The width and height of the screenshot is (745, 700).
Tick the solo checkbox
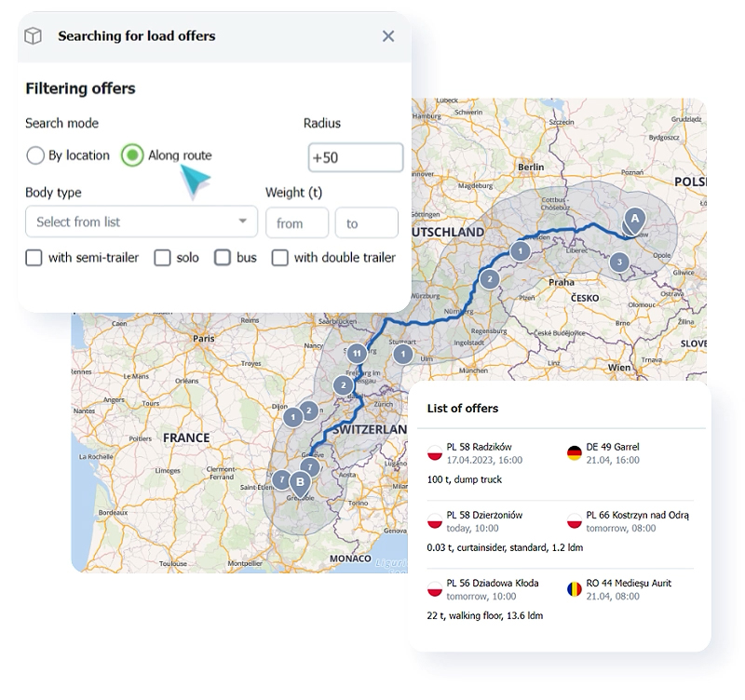pyautogui.click(x=162, y=258)
